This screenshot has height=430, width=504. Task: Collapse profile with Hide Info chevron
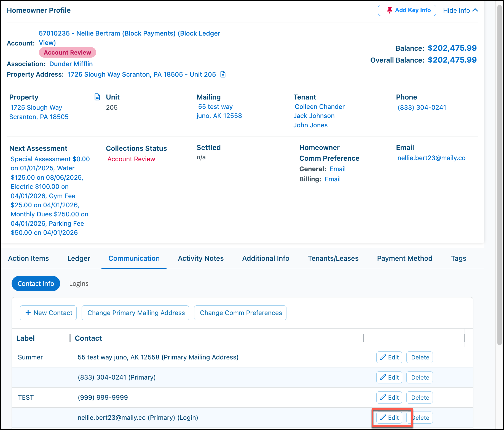[x=475, y=10]
